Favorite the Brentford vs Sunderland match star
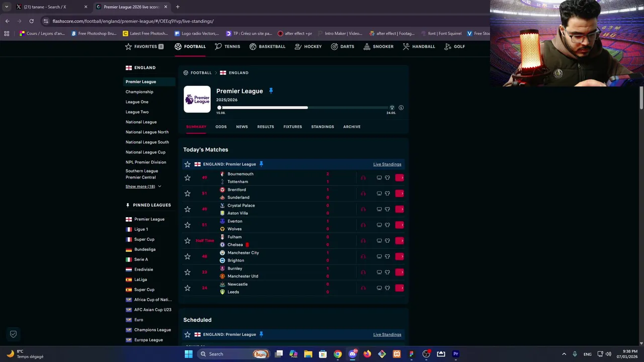 tap(187, 194)
